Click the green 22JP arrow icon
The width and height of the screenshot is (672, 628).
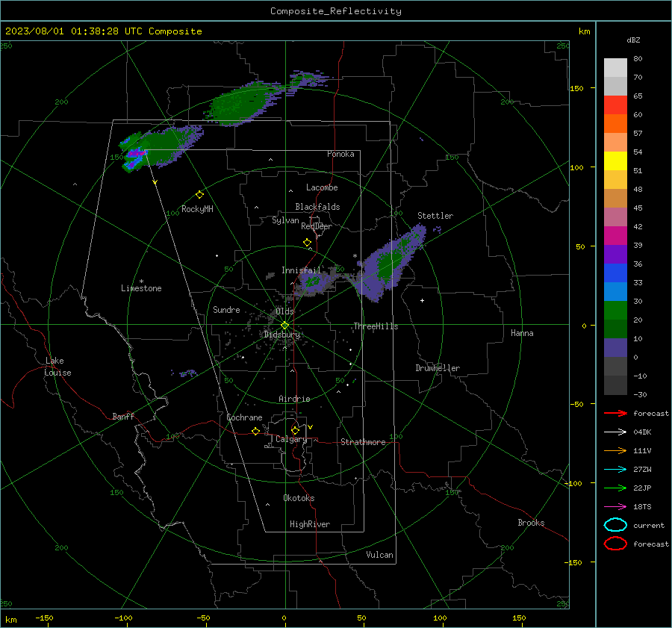(x=615, y=488)
